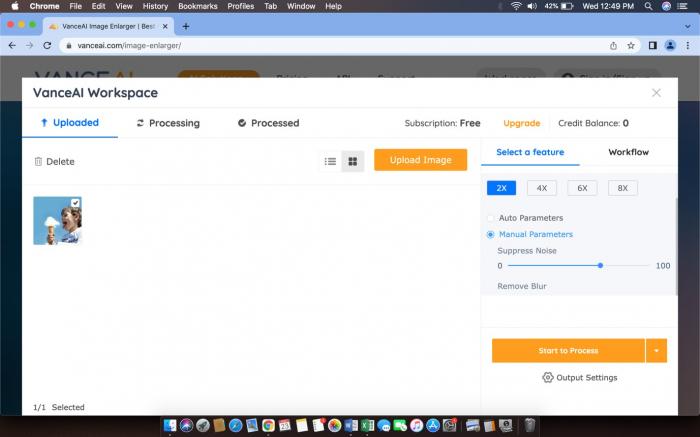Reload the vanceai.com page

point(47,46)
